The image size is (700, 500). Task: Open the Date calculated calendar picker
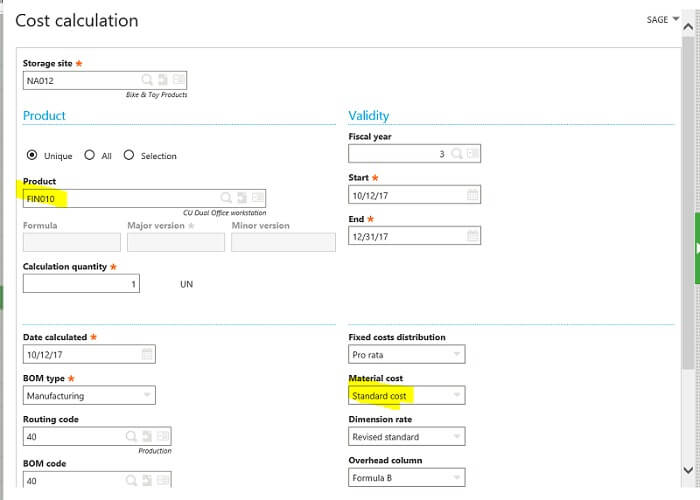pos(147,354)
